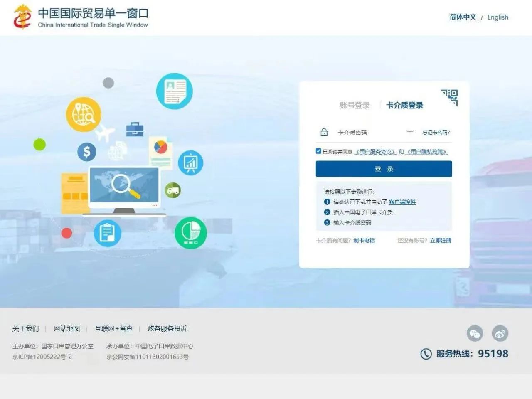532x399 pixels.
Task: Click the Weibo icon in footer
Action: [500, 333]
